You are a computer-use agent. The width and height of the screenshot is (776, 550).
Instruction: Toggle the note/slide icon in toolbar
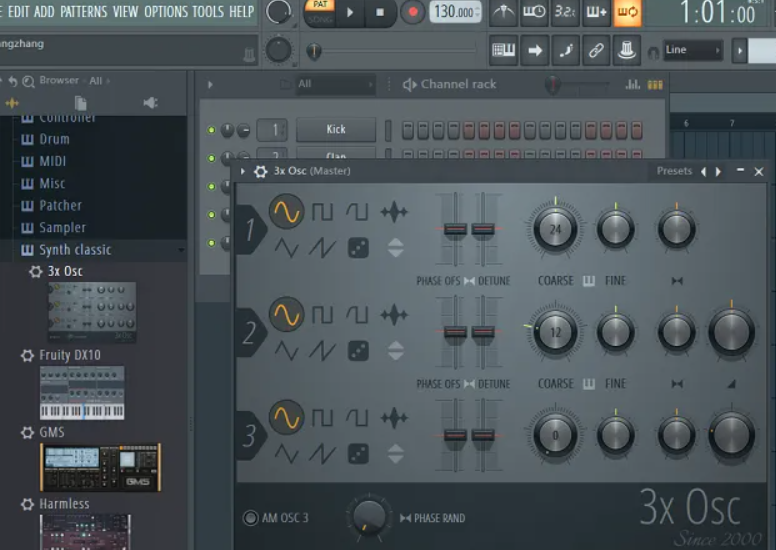tap(566, 50)
